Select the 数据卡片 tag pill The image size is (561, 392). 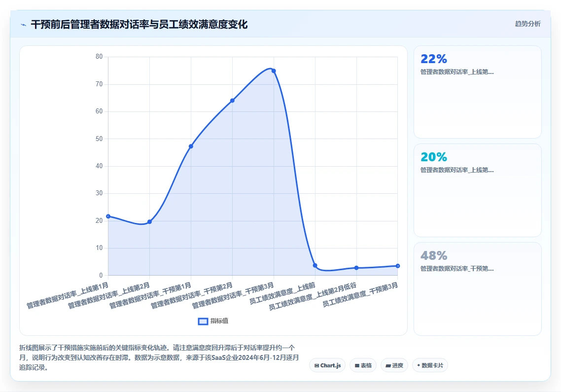point(430,365)
